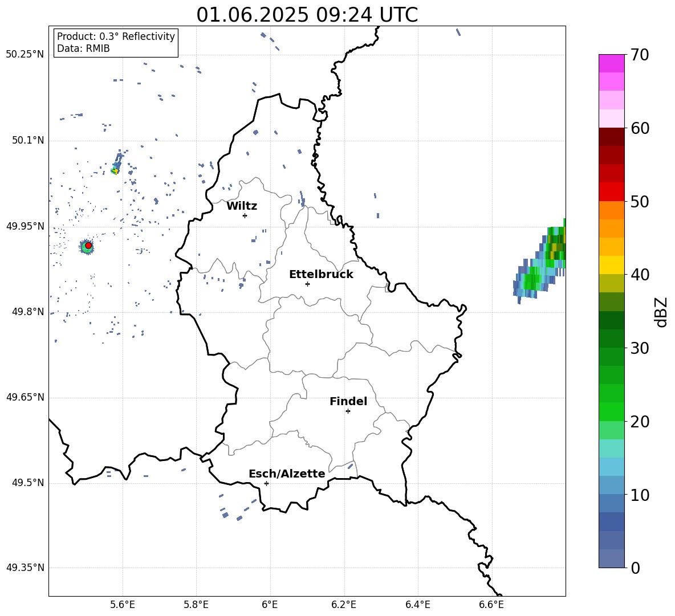
Task: Click the 50.1°N latitude label
Action: click(27, 141)
